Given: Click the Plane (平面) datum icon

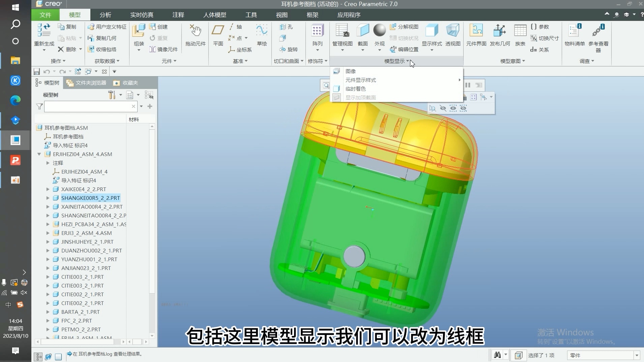Looking at the screenshot, I should point(218,30).
